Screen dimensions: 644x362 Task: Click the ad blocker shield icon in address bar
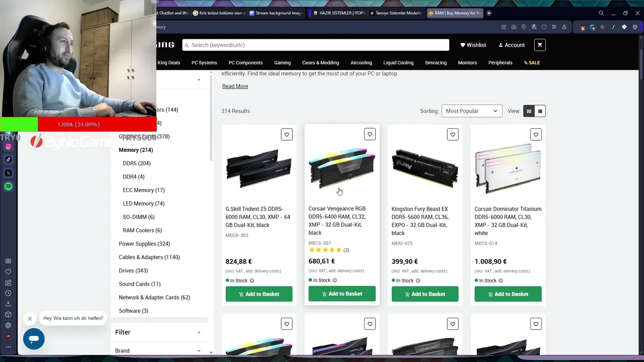[524, 27]
